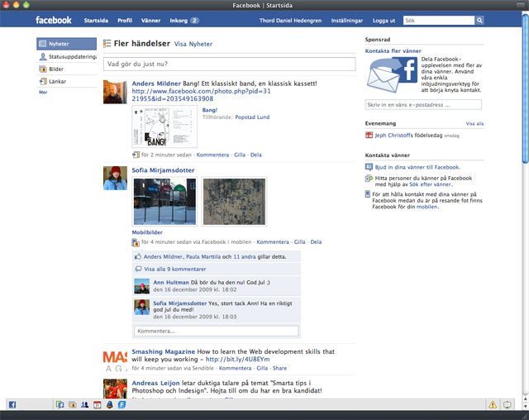Open Sofia's snowy street photo

(164, 202)
